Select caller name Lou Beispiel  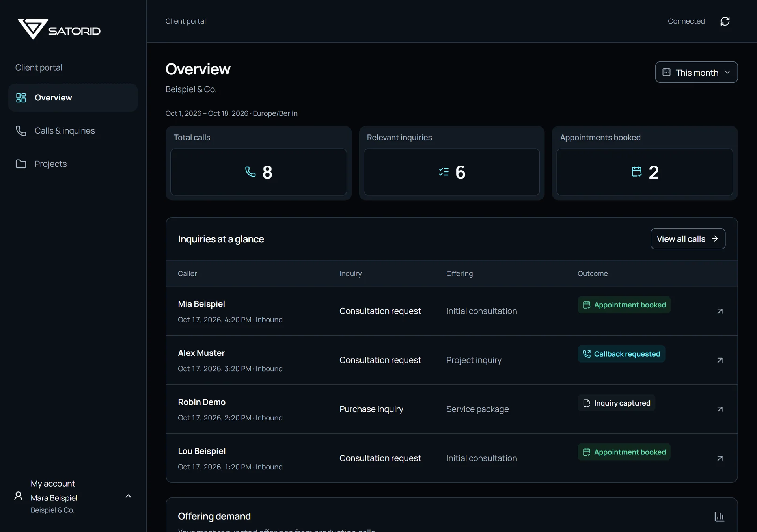click(201, 451)
